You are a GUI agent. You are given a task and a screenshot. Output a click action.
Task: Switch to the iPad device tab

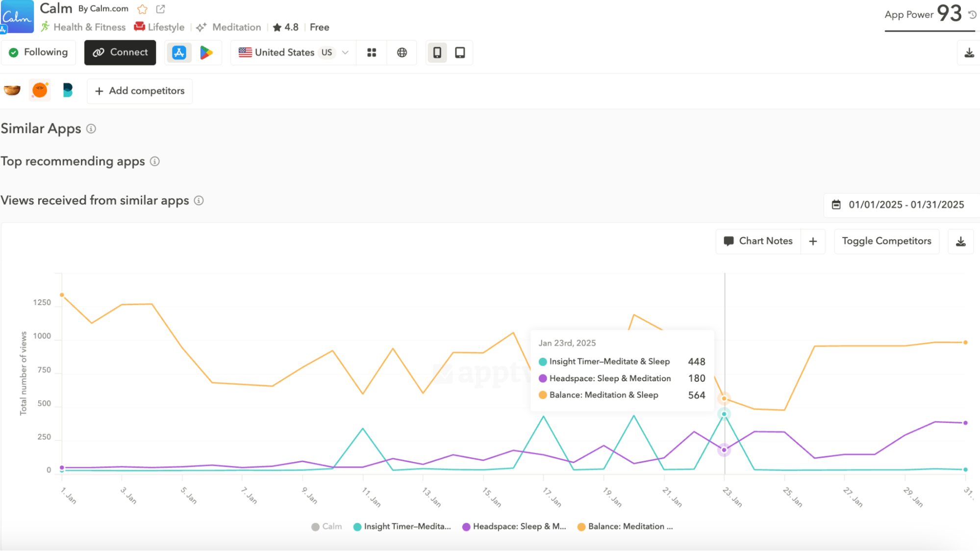click(460, 52)
